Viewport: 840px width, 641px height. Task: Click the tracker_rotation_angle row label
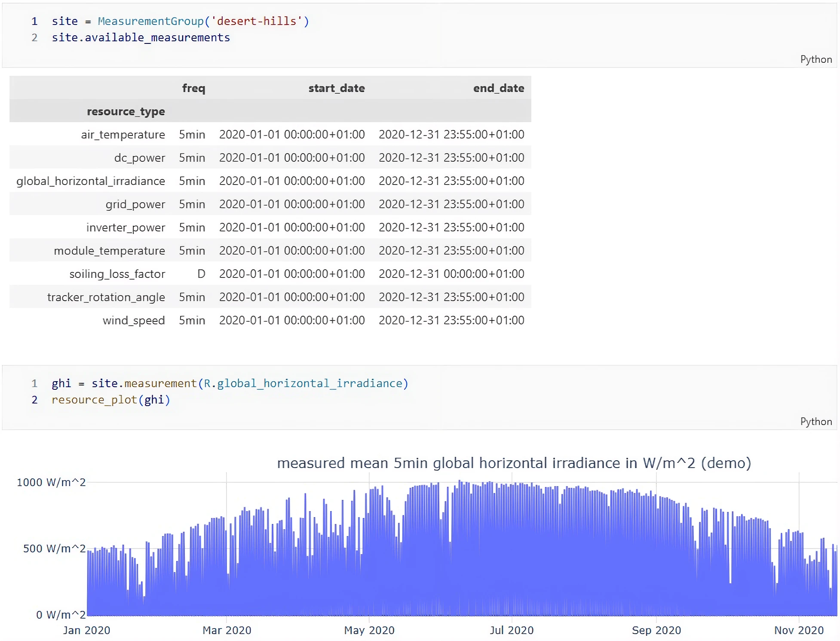pyautogui.click(x=106, y=297)
